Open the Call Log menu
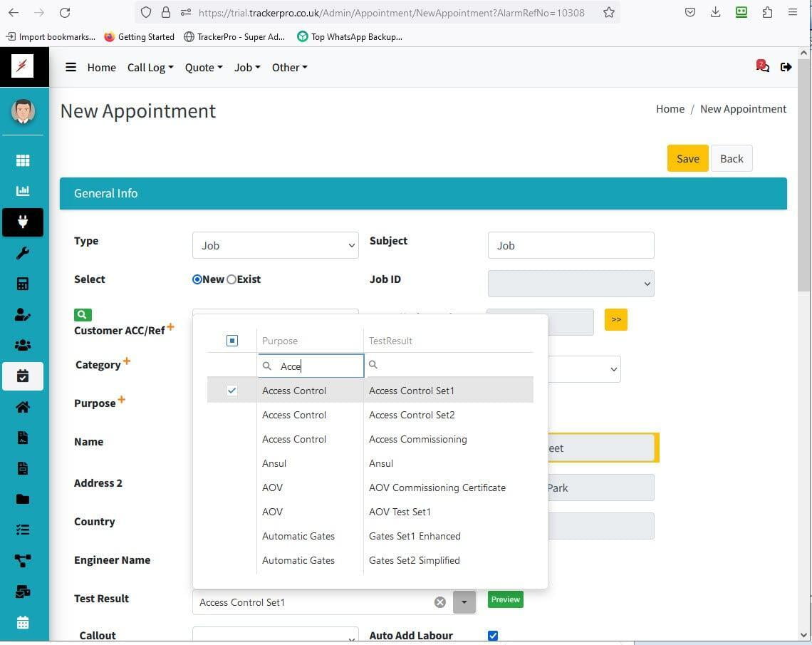This screenshot has width=812, height=645. (x=150, y=67)
